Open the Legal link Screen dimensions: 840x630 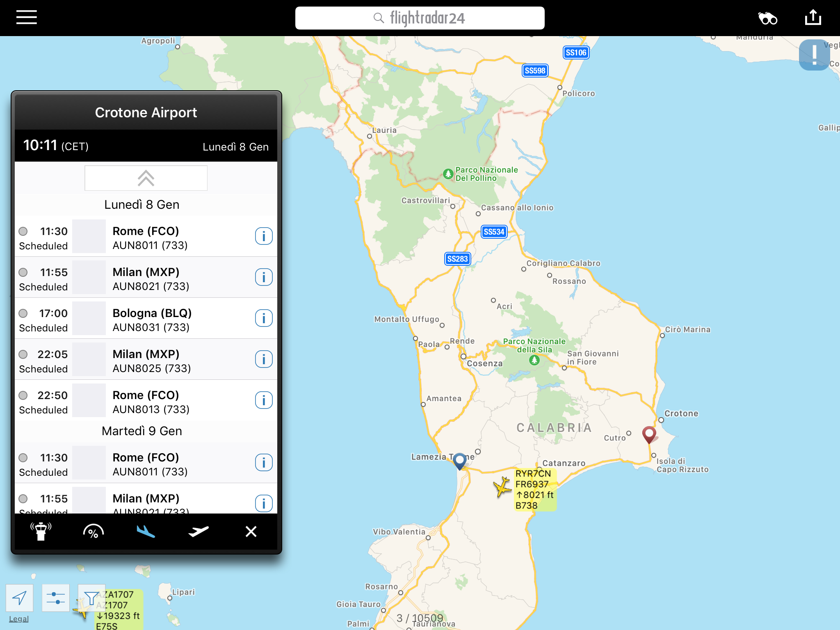tap(19, 619)
